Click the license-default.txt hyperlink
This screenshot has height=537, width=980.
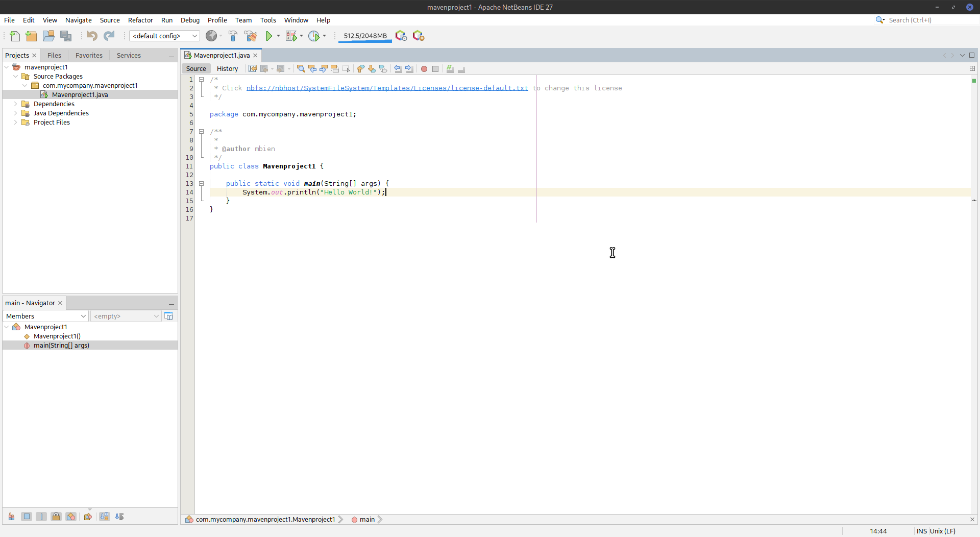click(x=387, y=88)
